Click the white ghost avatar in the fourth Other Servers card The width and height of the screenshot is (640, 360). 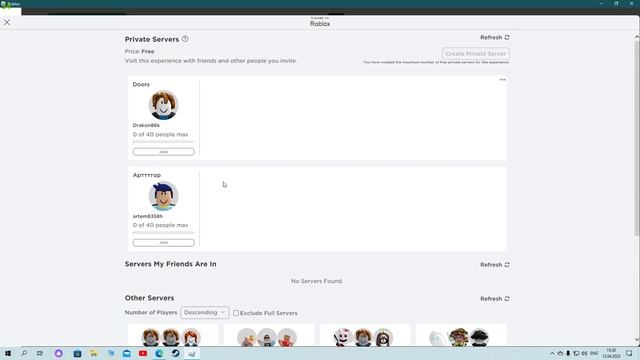438,338
